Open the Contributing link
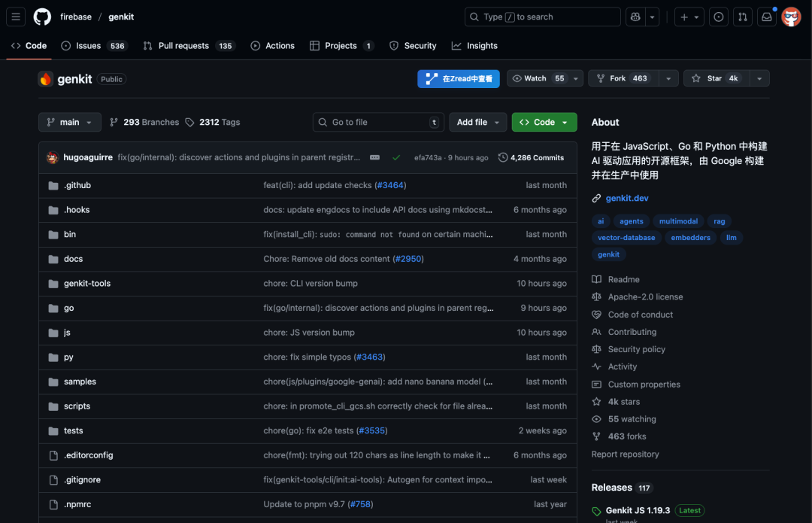This screenshot has height=523, width=812. point(624,332)
